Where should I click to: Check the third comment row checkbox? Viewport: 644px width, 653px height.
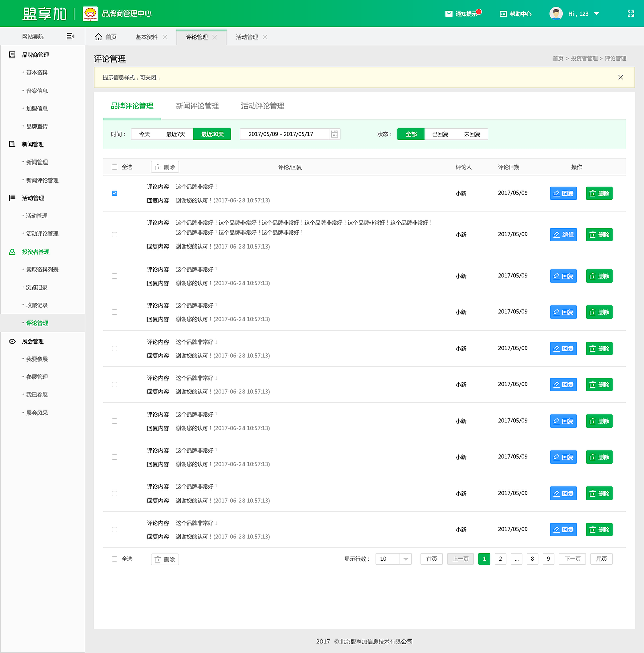[x=115, y=276]
